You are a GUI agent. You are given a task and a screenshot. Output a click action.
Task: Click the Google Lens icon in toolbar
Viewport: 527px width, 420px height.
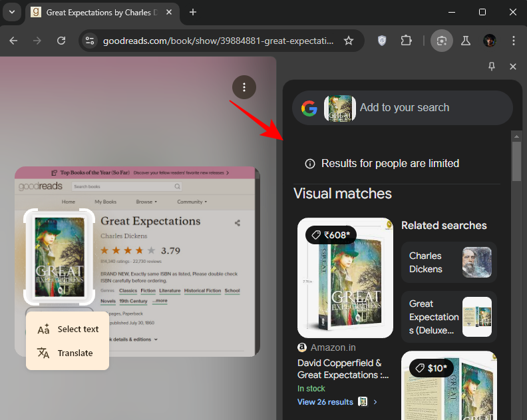point(441,41)
